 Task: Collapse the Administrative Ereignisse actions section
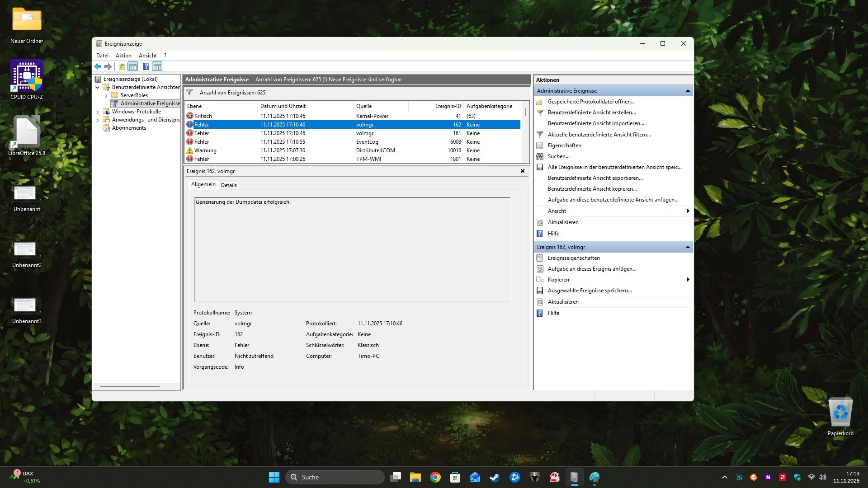[x=688, y=91]
